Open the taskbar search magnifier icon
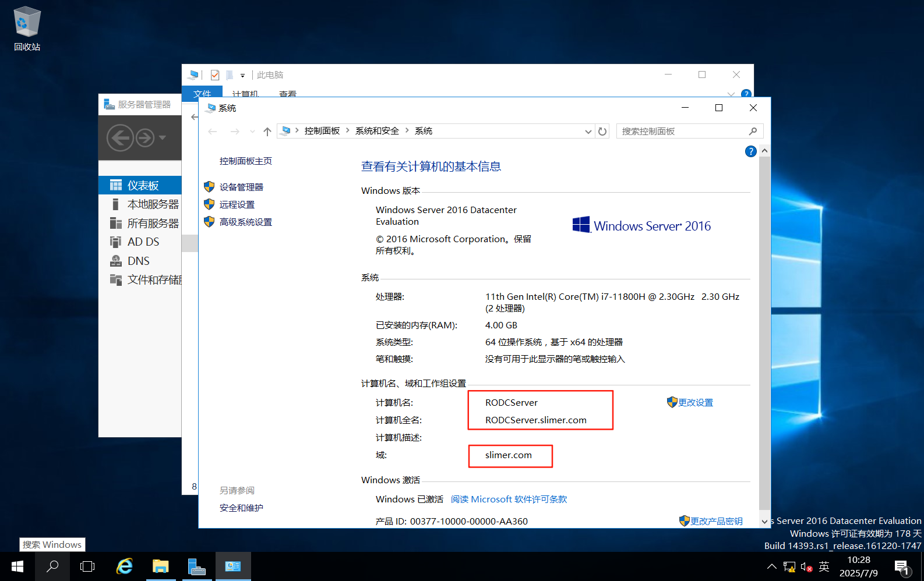Screen dimensions: 924x581 click(x=52, y=566)
